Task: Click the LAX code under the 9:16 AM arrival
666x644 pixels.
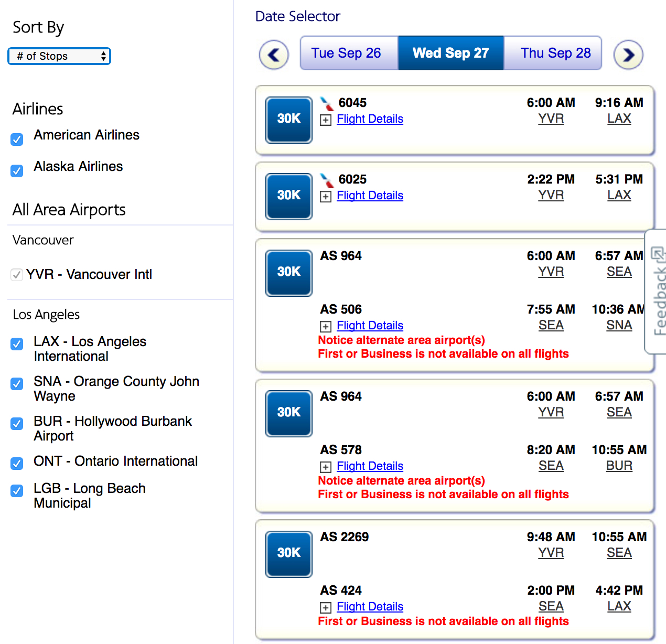Action: (619, 119)
